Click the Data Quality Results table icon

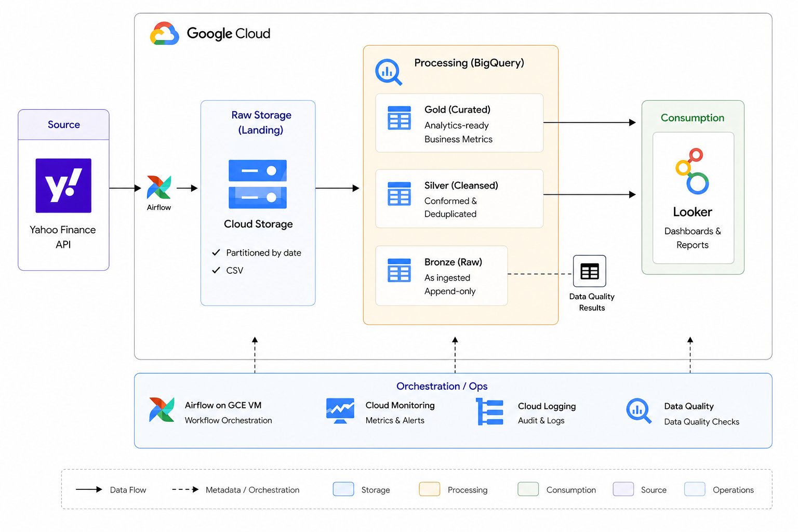[x=590, y=271]
